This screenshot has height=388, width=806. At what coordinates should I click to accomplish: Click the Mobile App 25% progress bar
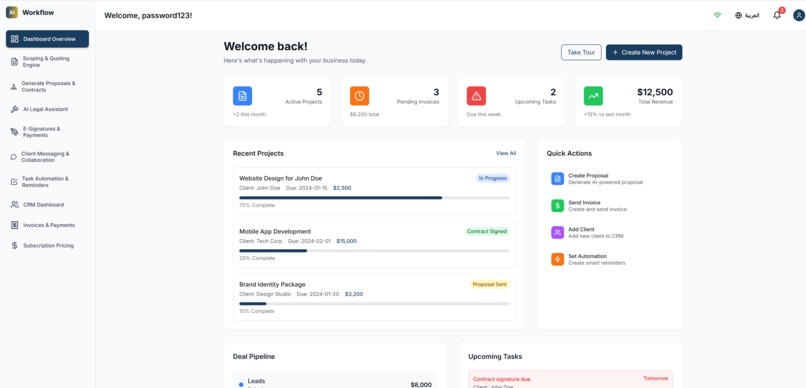click(374, 251)
